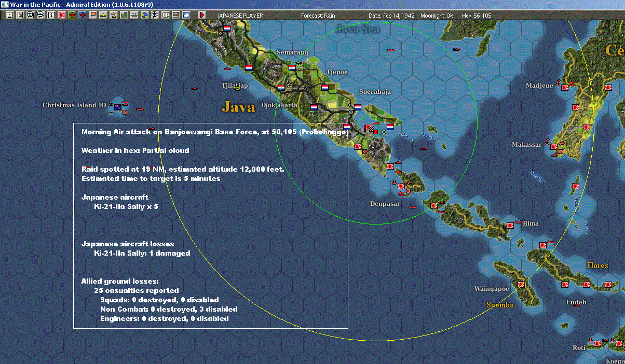Click the Endeh map label
Viewport: 625px width, 364px height.
tap(576, 302)
